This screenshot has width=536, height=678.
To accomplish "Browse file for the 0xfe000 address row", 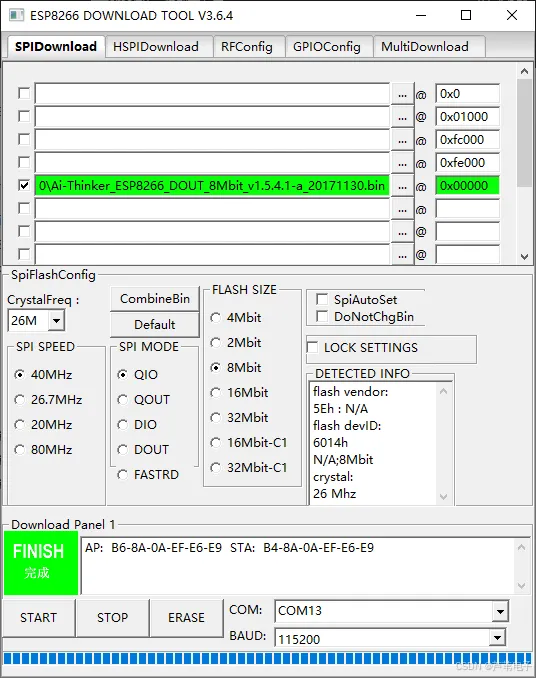I will (x=402, y=163).
